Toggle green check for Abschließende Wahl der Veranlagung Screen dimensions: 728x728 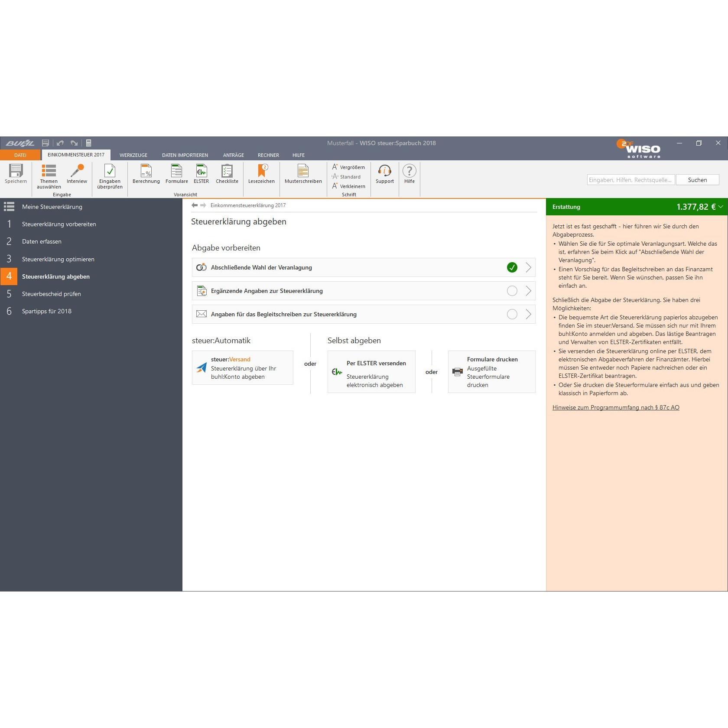point(512,267)
